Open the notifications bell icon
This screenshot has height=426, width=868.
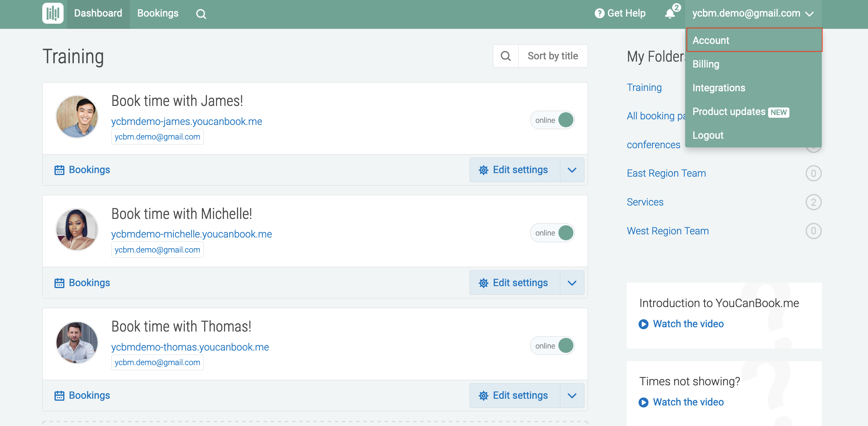coord(670,14)
